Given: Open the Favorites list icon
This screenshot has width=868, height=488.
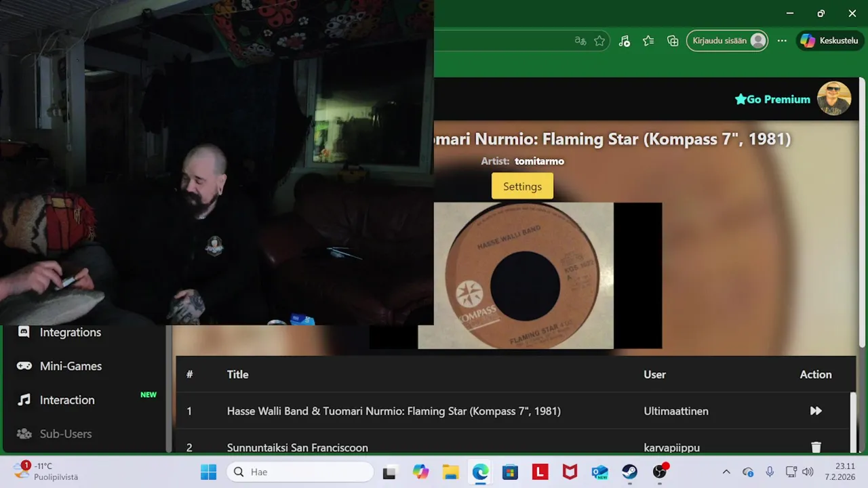Looking at the screenshot, I should pos(648,41).
